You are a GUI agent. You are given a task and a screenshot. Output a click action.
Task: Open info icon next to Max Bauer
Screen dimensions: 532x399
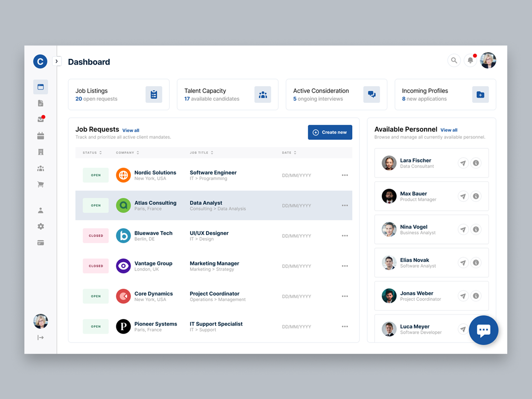(x=476, y=196)
